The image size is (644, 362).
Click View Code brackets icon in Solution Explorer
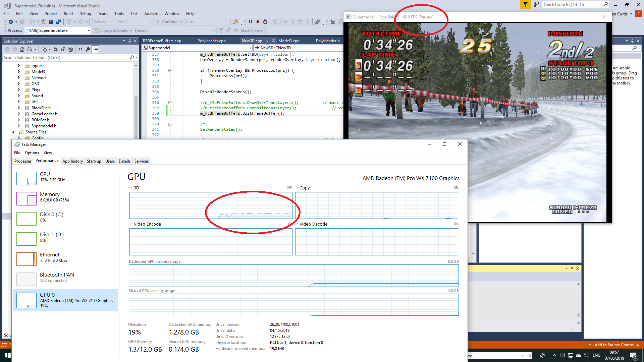(80, 49)
